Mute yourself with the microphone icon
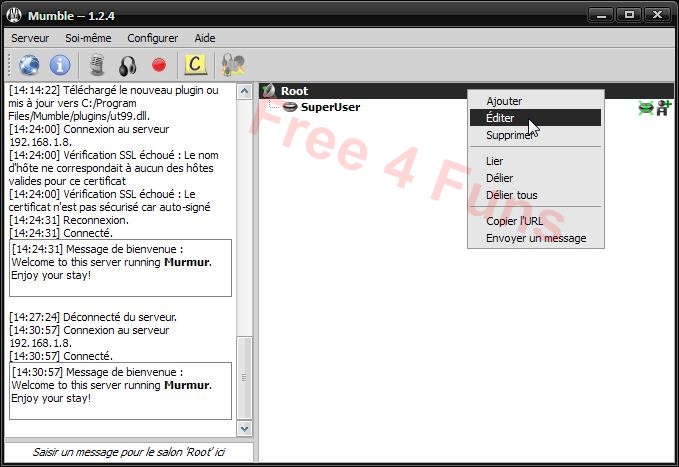This screenshot has height=467, width=679. tap(97, 65)
